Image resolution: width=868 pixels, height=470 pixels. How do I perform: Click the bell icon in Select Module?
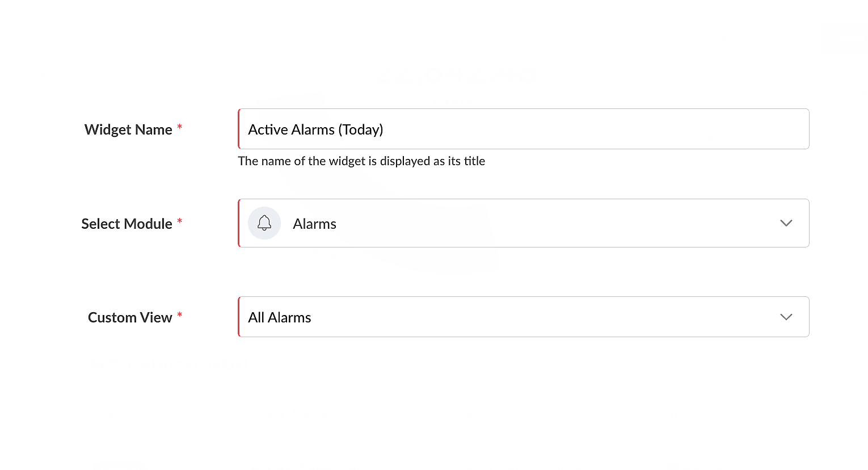click(x=264, y=223)
